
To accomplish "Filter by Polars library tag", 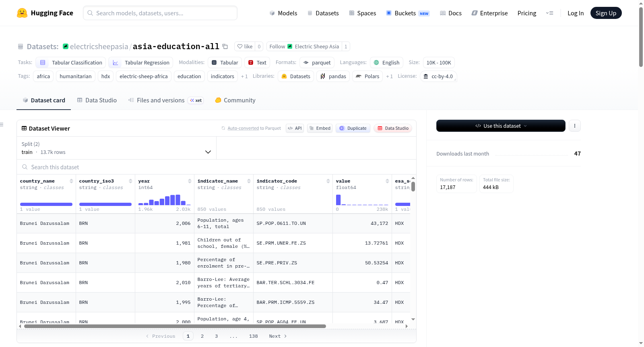I will [367, 76].
